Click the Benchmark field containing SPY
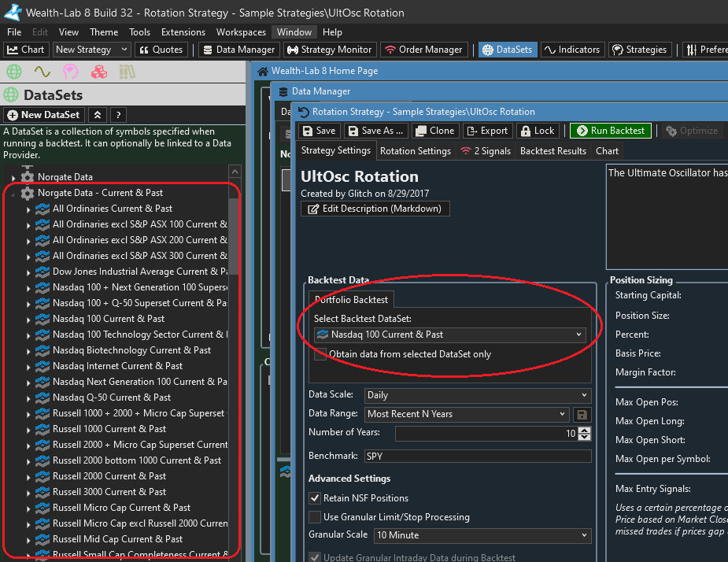This screenshot has width=728, height=562. (x=478, y=457)
